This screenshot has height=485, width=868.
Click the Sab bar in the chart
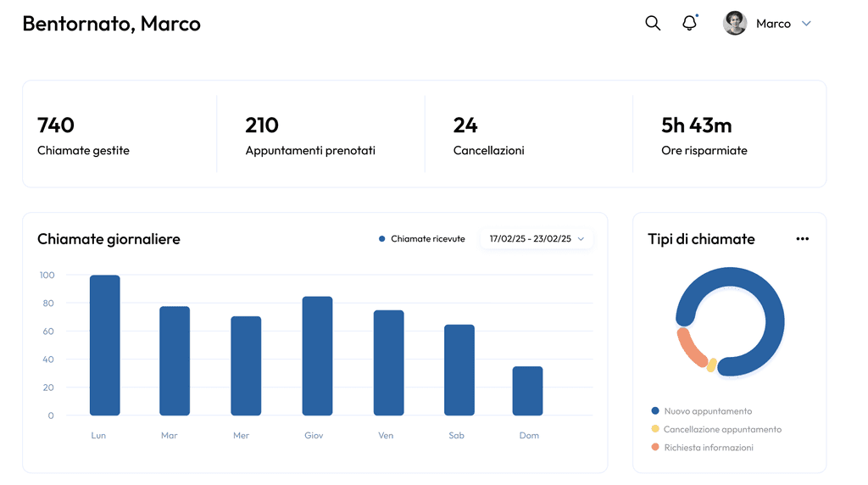pos(459,370)
